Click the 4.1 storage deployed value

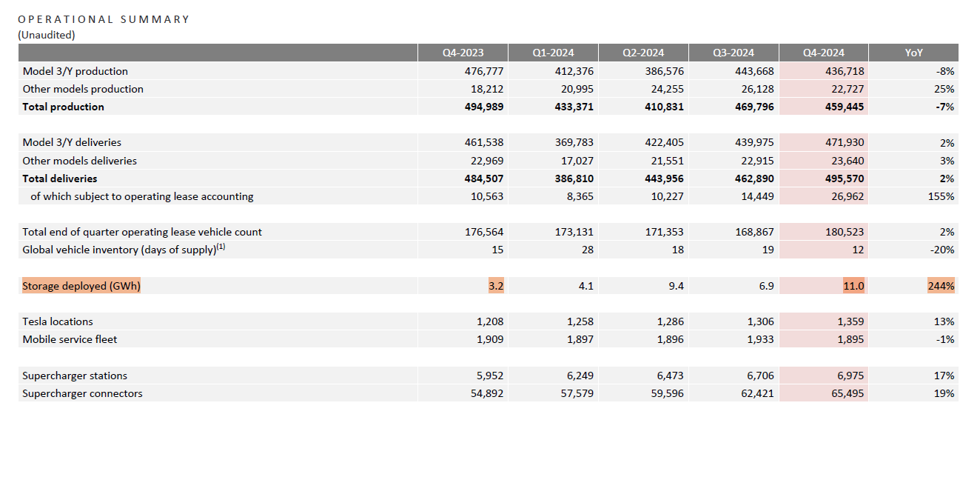(x=585, y=286)
